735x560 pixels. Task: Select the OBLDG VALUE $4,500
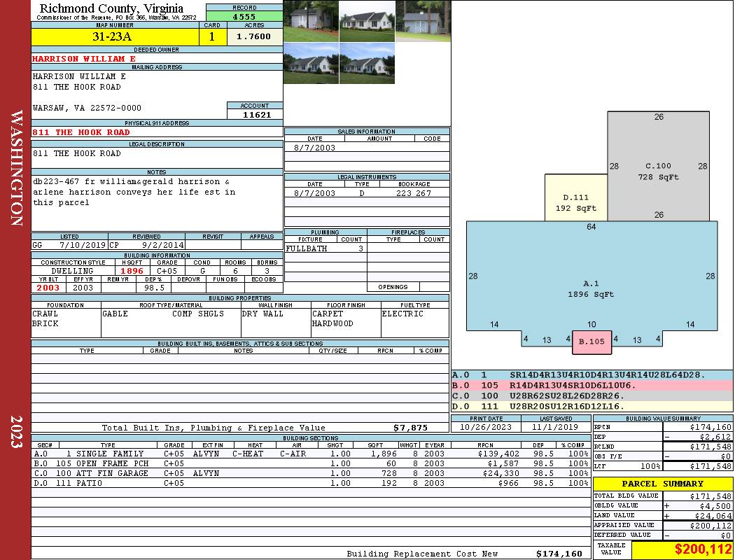(x=715, y=506)
